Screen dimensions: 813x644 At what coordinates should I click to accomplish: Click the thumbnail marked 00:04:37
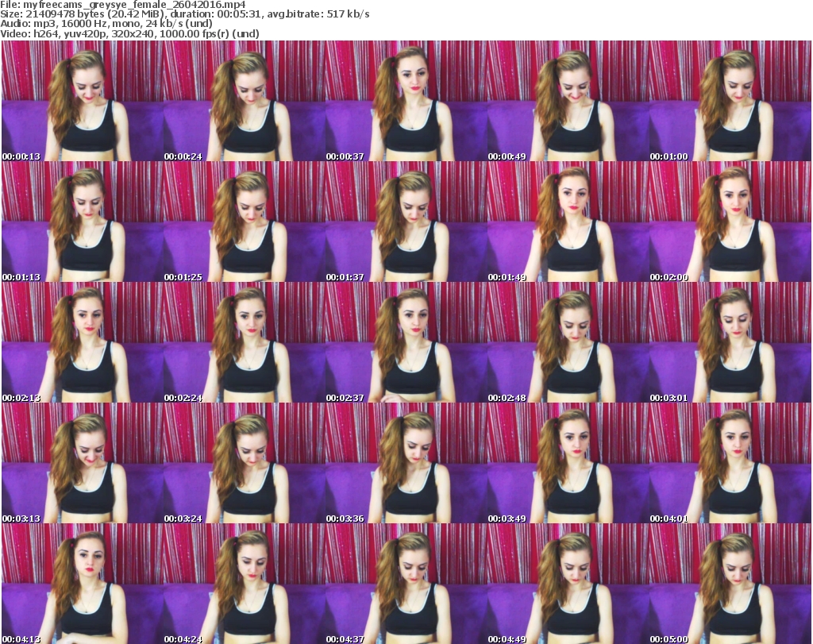pyautogui.click(x=406, y=584)
